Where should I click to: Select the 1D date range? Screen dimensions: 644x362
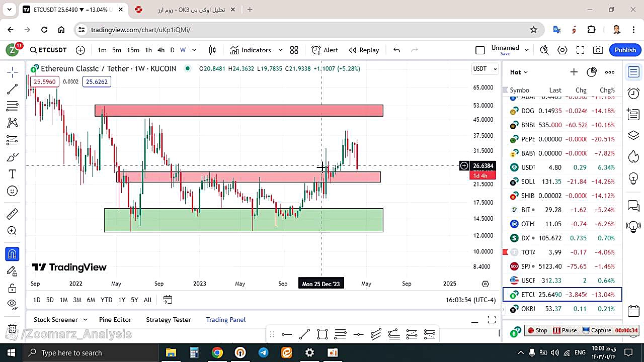click(37, 300)
